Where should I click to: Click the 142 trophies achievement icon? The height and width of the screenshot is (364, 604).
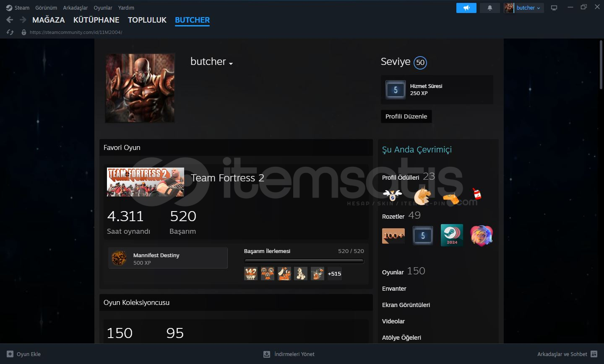pyautogui.click(x=251, y=274)
